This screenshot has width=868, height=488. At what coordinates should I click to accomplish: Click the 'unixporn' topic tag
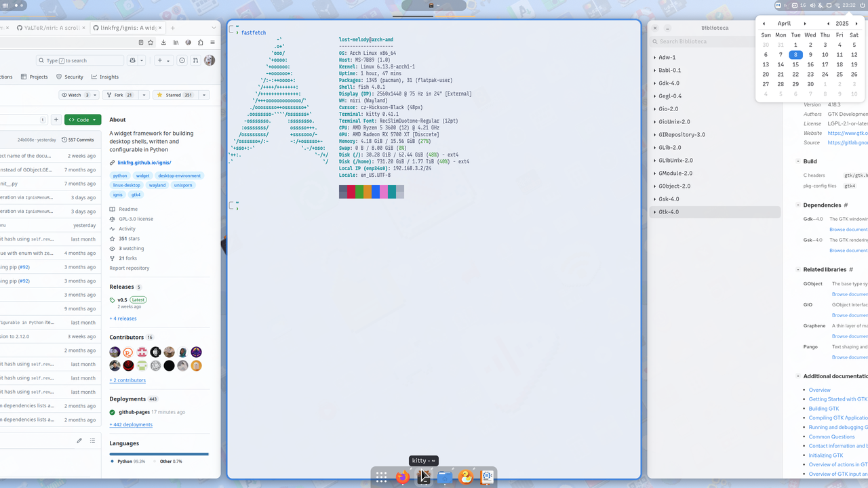(182, 185)
